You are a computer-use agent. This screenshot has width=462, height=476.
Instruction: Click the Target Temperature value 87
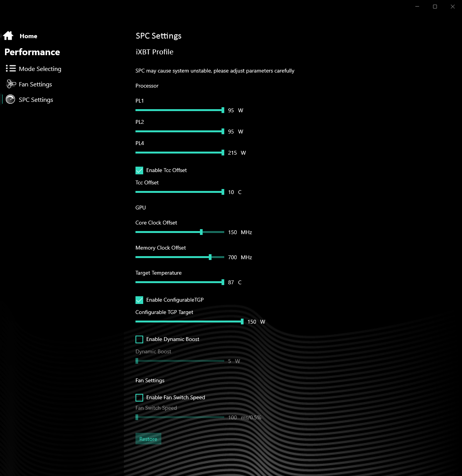(x=231, y=283)
